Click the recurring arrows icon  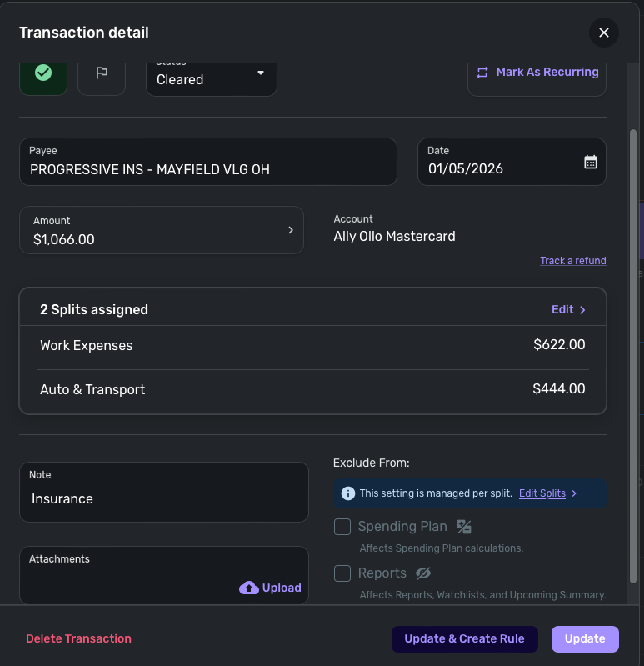pyautogui.click(x=482, y=73)
